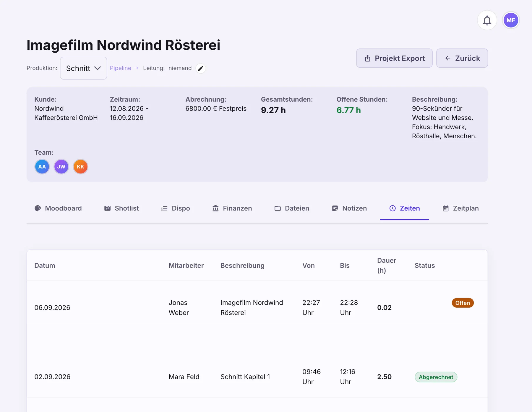
Task: Click the Mara Feld employee cell
Action: click(x=184, y=377)
